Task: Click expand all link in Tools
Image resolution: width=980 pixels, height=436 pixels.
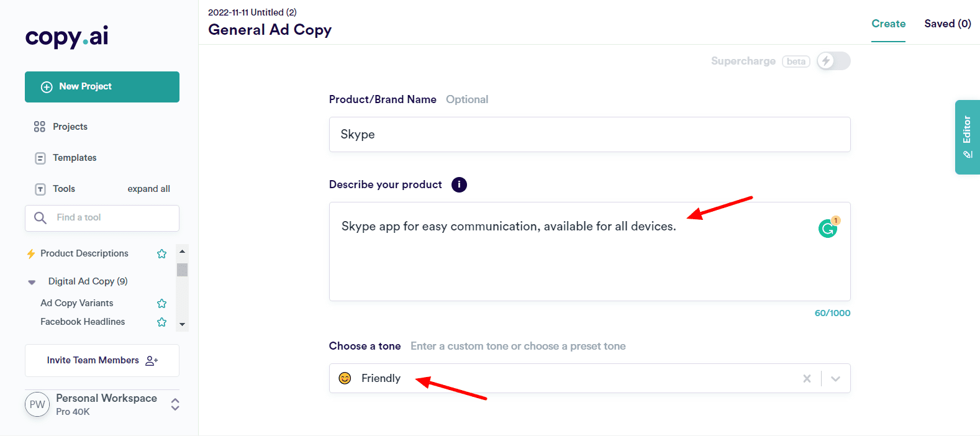Action: tap(148, 189)
